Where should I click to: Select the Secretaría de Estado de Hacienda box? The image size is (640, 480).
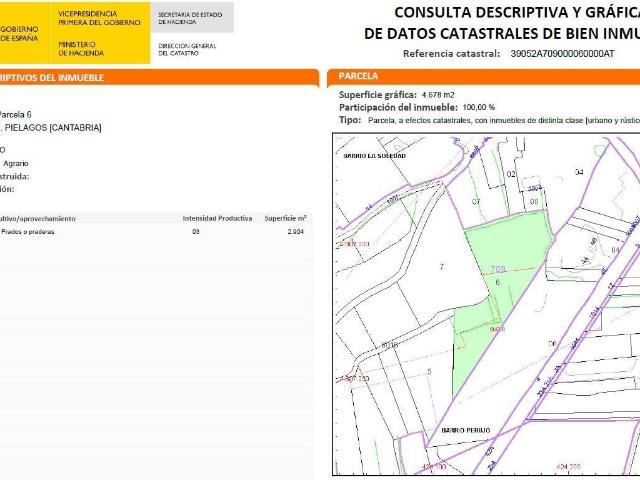[191, 17]
